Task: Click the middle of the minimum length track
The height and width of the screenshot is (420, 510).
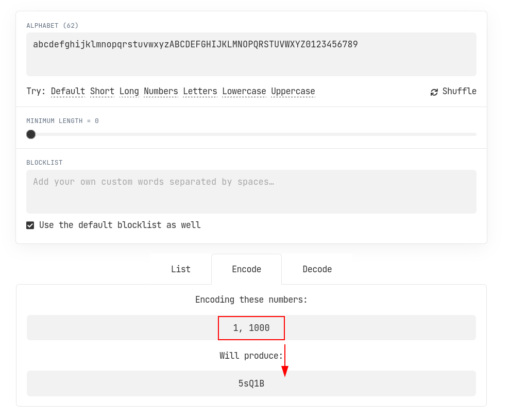Action: coord(251,134)
